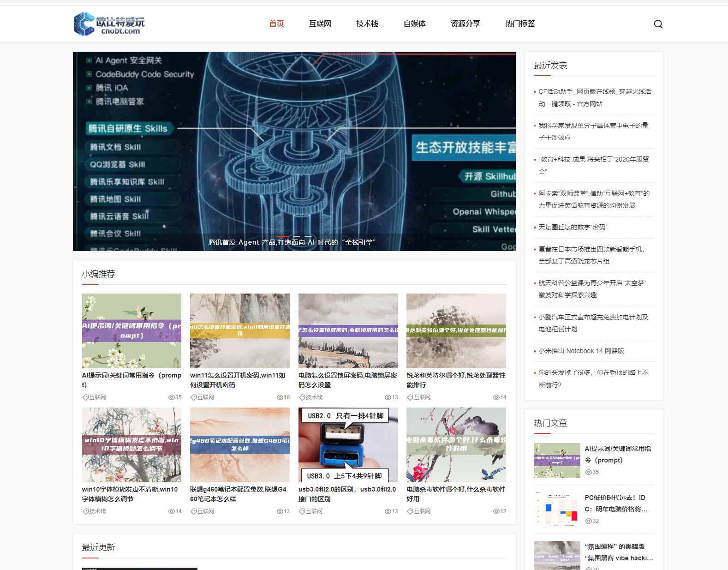Click view count 12 on 杀毒软件 card
728x570 pixels.
500,511
